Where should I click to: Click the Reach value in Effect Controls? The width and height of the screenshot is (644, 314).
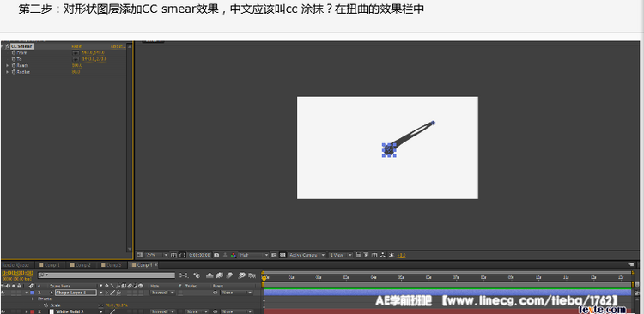tap(77, 66)
